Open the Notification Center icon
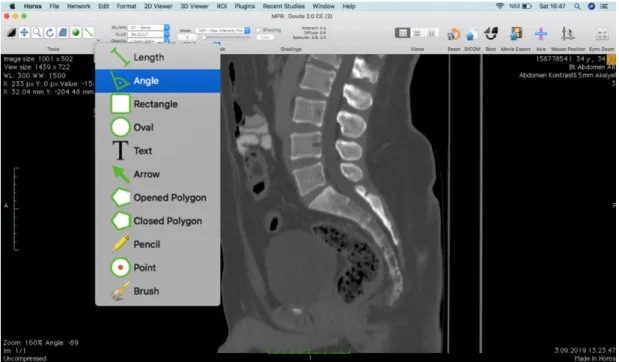The width and height of the screenshot is (619, 362). tap(604, 6)
